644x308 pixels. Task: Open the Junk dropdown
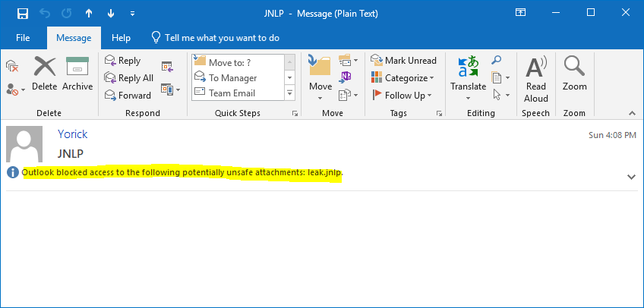(x=16, y=89)
